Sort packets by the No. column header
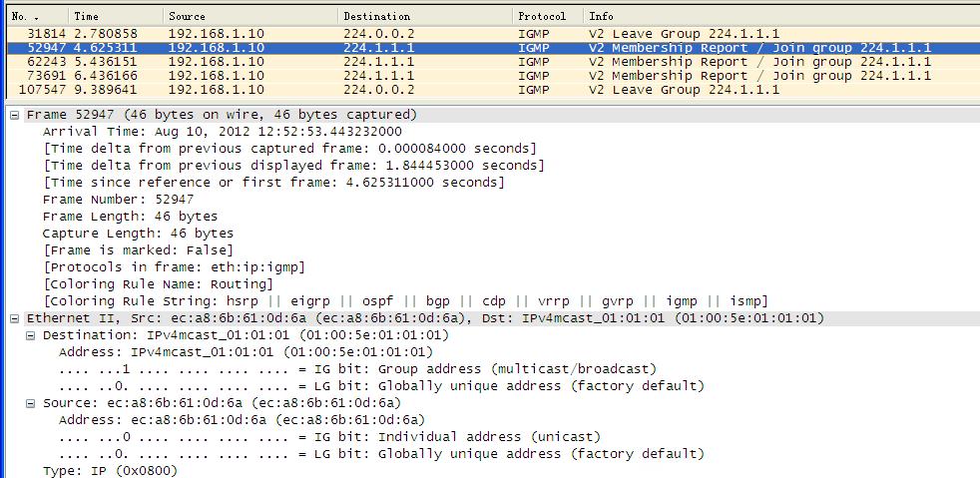 [36, 16]
